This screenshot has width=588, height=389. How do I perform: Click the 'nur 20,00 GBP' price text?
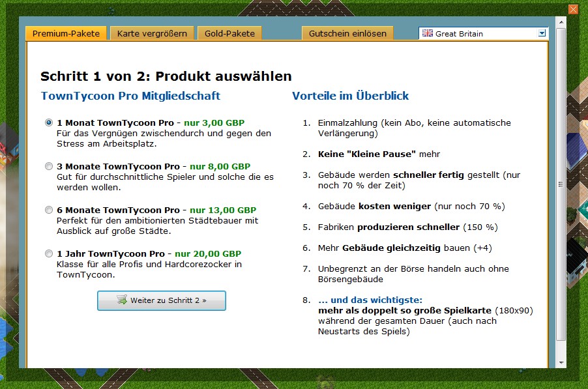tap(208, 253)
